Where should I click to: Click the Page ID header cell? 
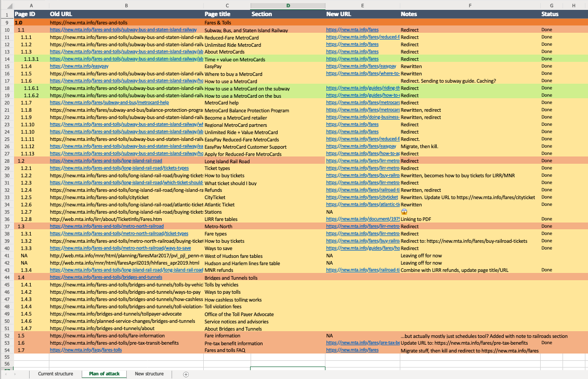coord(31,14)
